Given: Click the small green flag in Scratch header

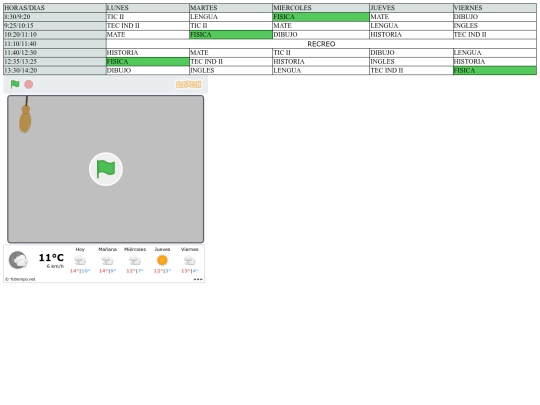Looking at the screenshot, I should click(x=15, y=84).
